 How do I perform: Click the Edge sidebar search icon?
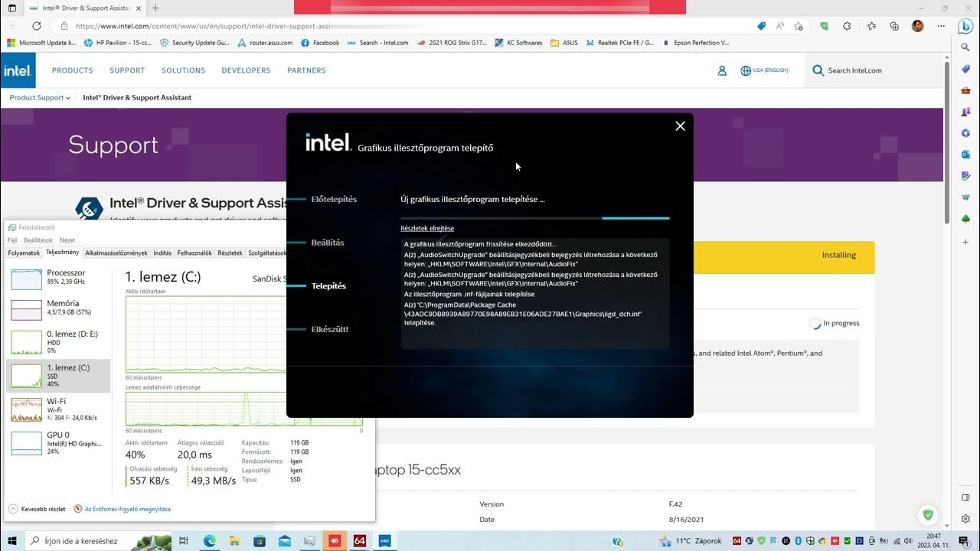pos(965,47)
